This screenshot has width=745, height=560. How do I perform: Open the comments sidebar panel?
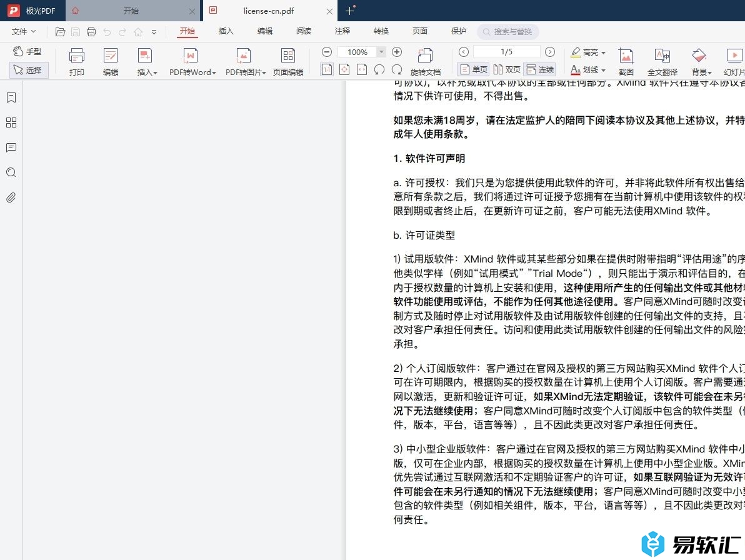click(11, 147)
